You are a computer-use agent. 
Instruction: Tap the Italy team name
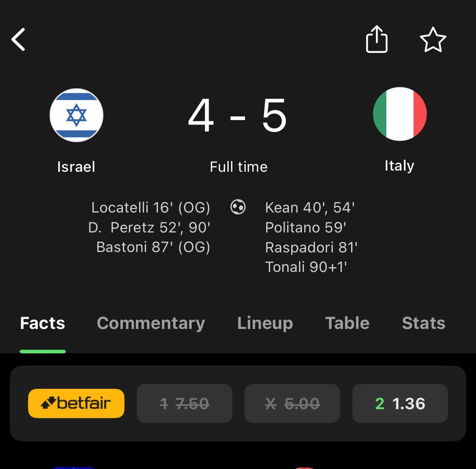coord(400,166)
